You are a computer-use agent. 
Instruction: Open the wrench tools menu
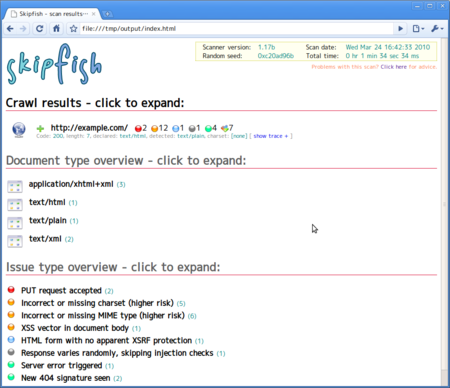pos(437,29)
